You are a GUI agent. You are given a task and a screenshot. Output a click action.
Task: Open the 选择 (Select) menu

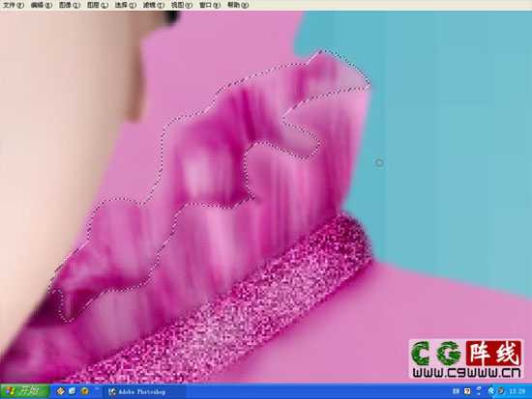(x=125, y=5)
